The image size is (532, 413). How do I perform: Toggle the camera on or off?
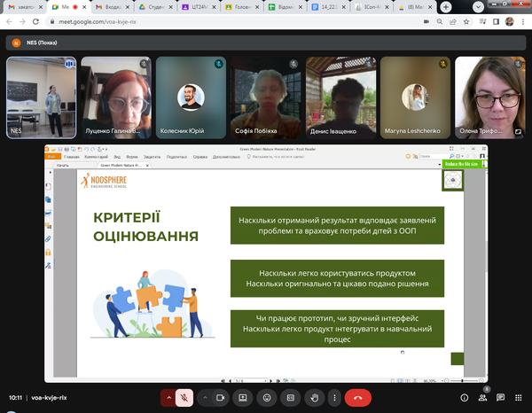click(219, 398)
